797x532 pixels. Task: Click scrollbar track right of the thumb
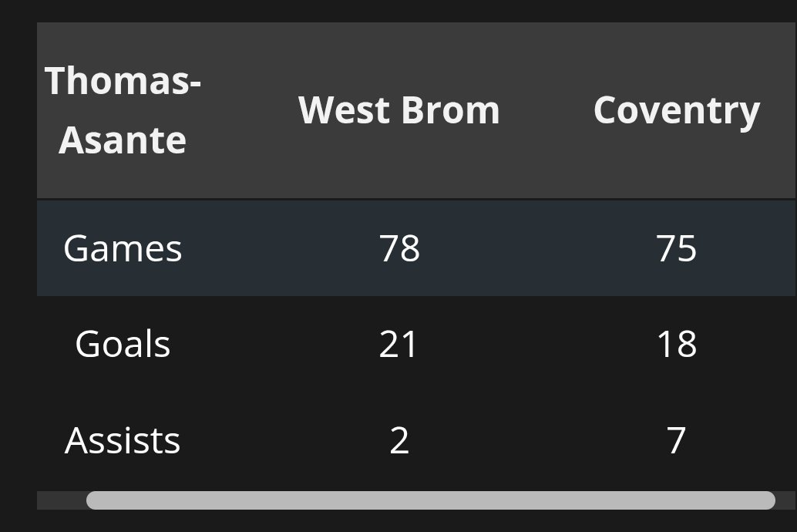785,500
